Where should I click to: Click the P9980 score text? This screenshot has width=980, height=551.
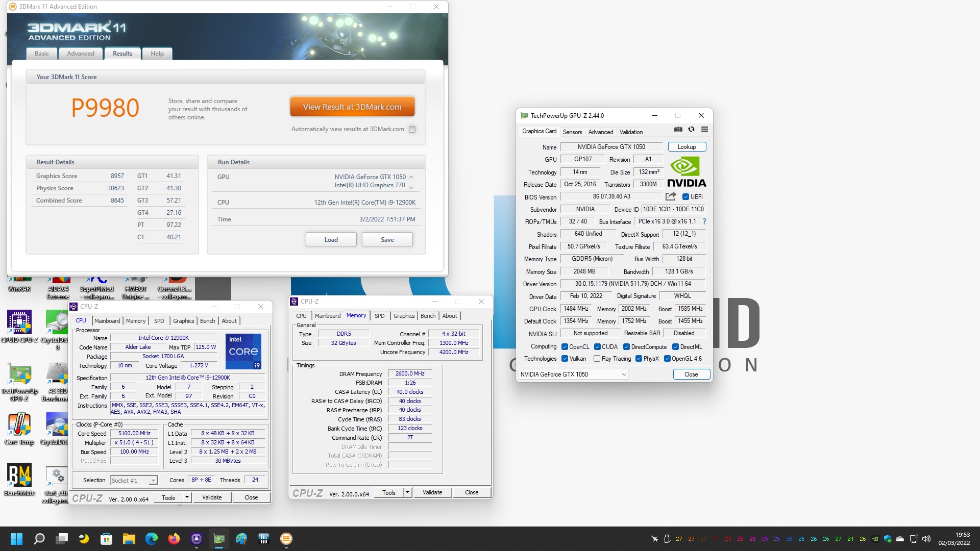tap(105, 108)
